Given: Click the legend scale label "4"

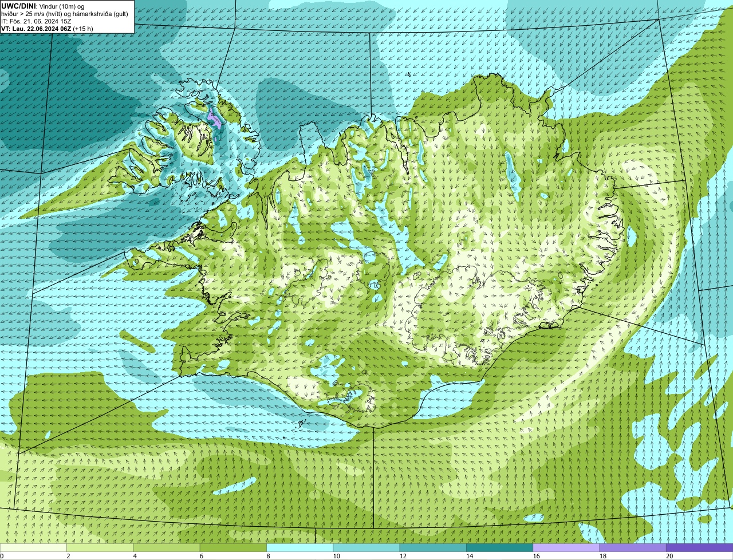Looking at the screenshot, I should click(135, 556).
